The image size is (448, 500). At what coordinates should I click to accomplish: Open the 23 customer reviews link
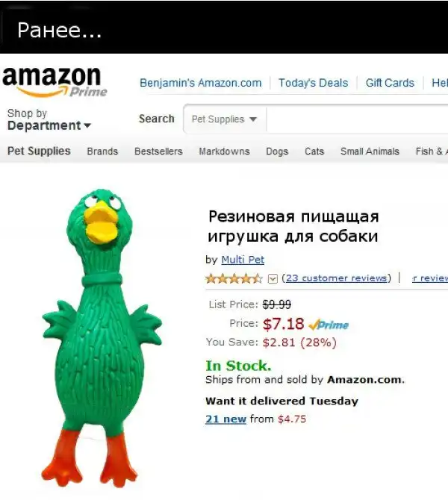click(336, 278)
